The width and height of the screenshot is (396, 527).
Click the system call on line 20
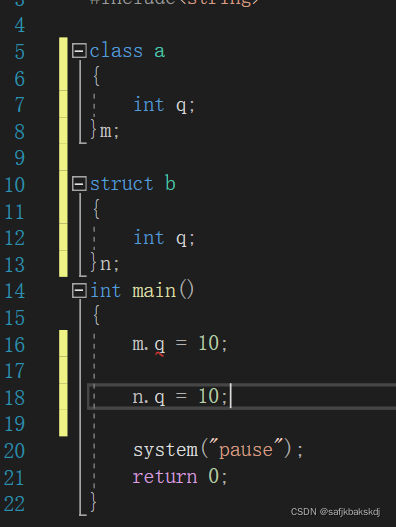pos(166,450)
